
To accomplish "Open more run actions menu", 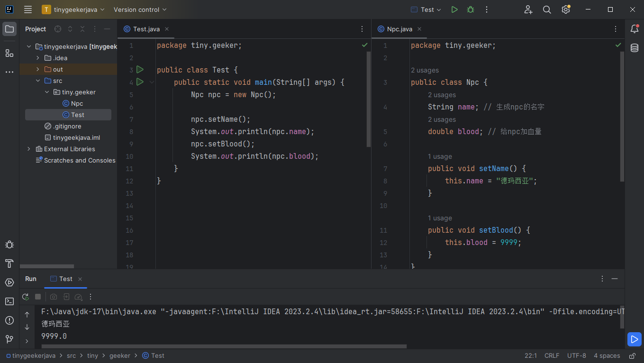I will [x=486, y=9].
